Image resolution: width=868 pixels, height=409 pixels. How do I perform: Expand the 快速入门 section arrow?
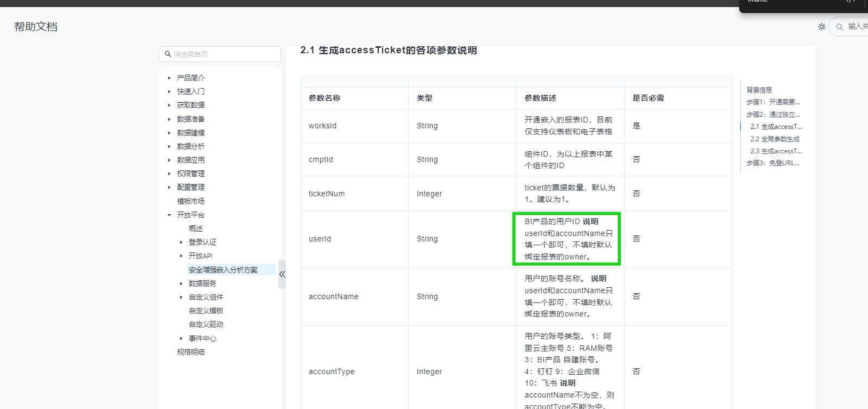(169, 92)
